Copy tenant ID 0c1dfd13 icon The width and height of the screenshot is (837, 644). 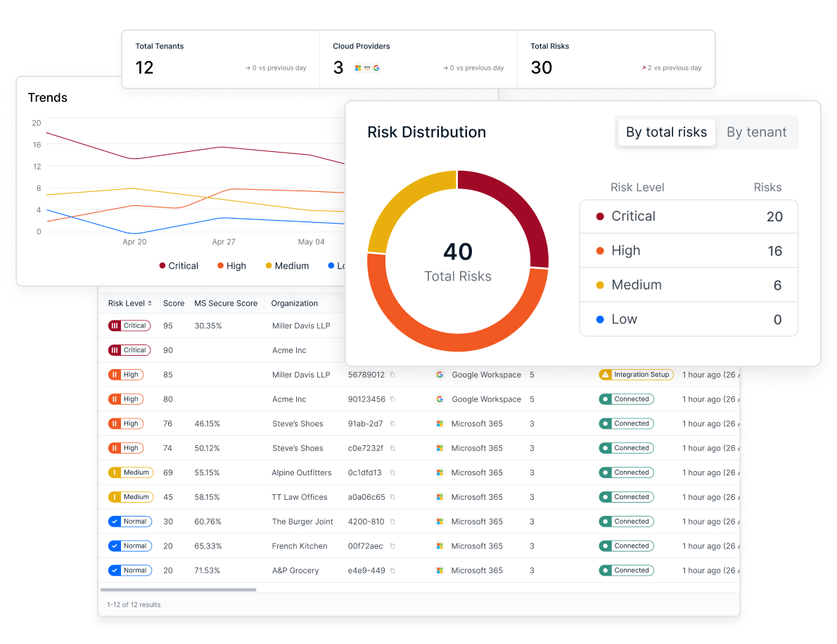392,472
